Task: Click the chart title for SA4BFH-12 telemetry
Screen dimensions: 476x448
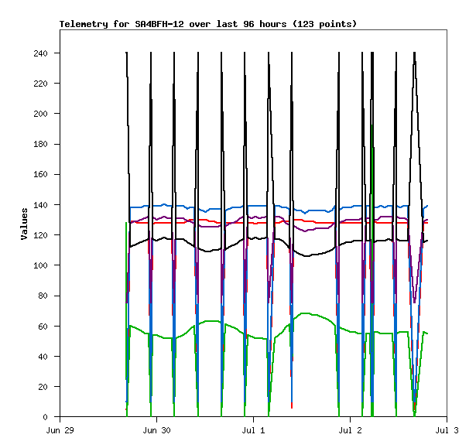Action: (208, 24)
